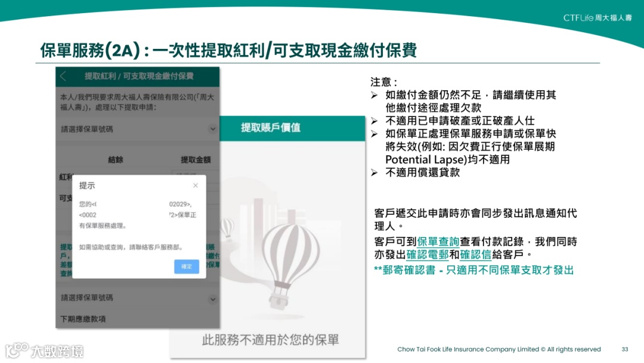Click the 確認電郵 underlined link
Viewport: 644px width, 363px height.
point(428,254)
